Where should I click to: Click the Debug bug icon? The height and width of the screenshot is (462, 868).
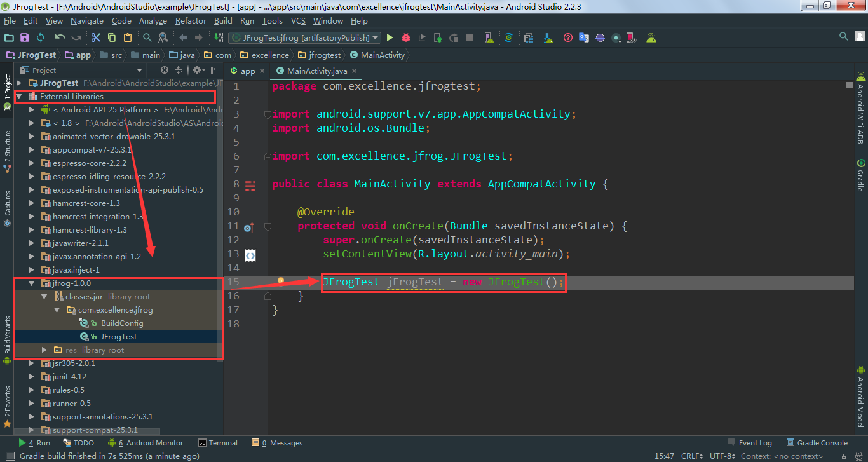point(406,38)
